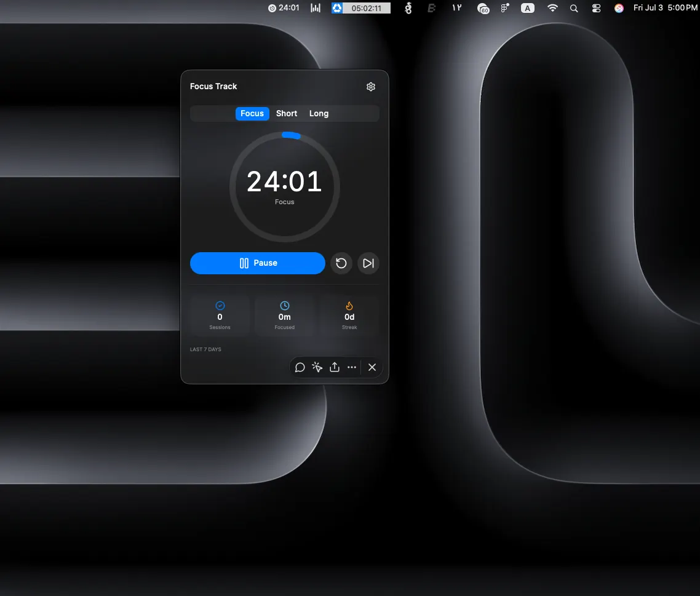Open the Wi-Fi status menu
This screenshot has height=596, width=700.
coord(552,8)
